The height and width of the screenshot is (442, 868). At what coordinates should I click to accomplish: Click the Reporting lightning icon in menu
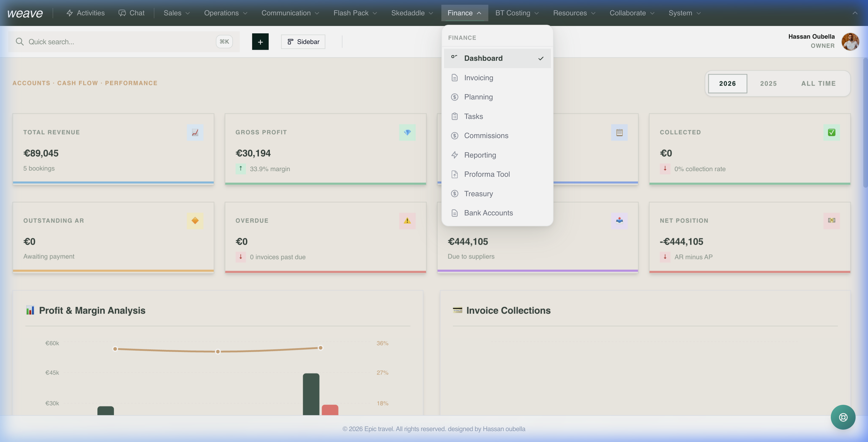tap(455, 155)
